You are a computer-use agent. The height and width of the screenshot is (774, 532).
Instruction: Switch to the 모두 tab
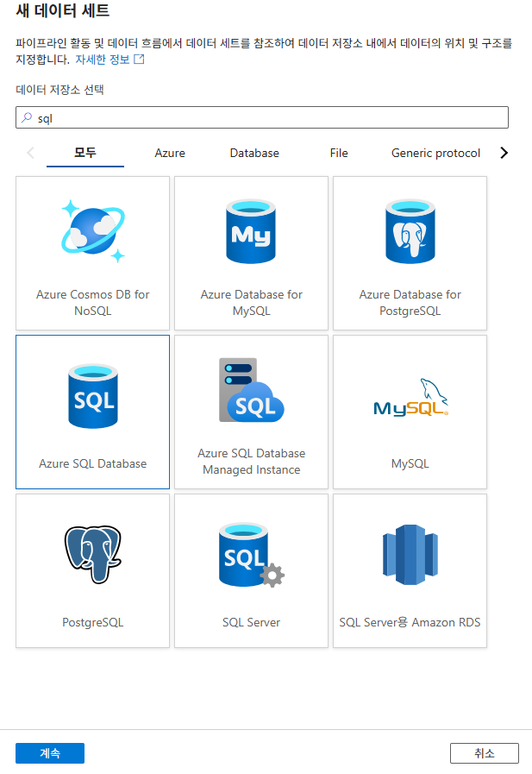pos(85,153)
